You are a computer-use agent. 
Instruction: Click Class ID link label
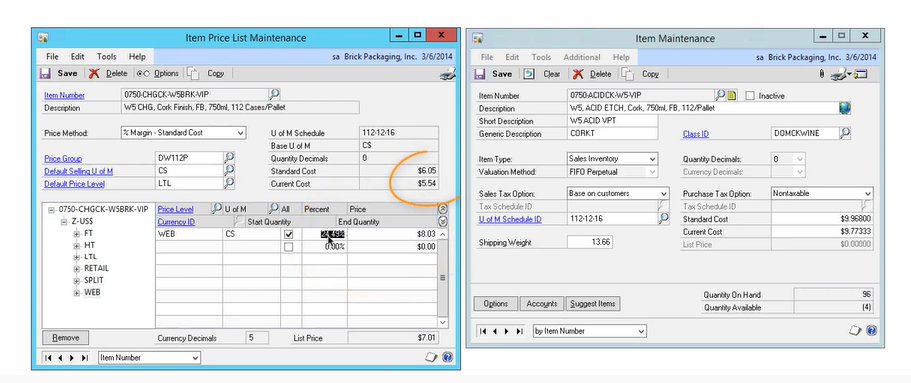[695, 134]
